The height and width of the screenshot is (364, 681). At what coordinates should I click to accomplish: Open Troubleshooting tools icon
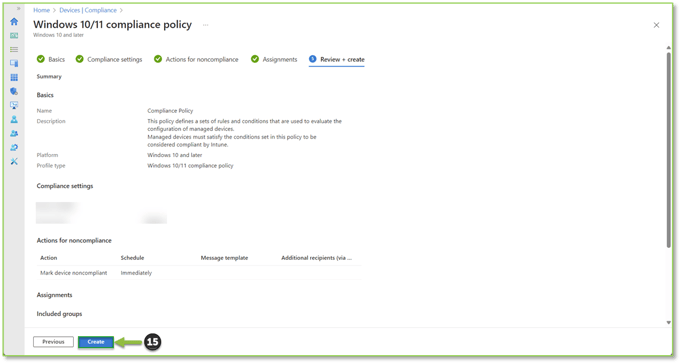[14, 161]
